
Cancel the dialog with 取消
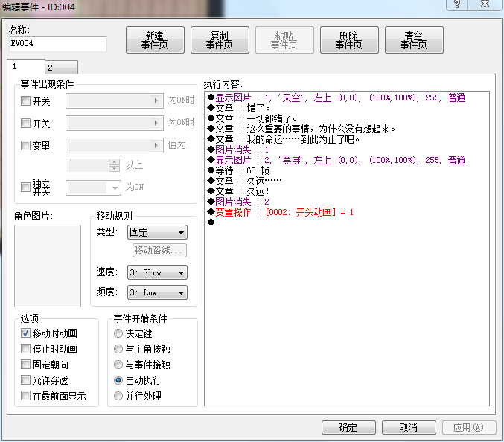pyautogui.click(x=409, y=428)
